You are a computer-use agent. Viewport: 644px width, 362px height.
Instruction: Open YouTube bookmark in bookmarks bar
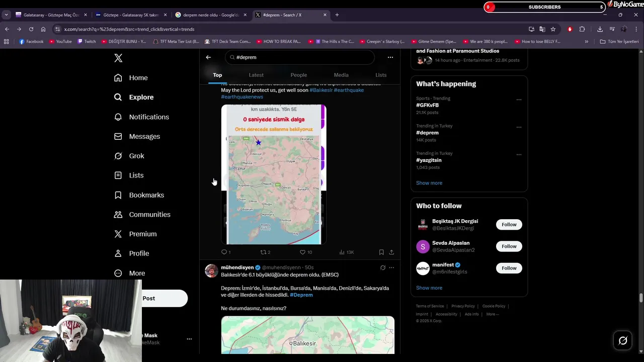(60, 42)
